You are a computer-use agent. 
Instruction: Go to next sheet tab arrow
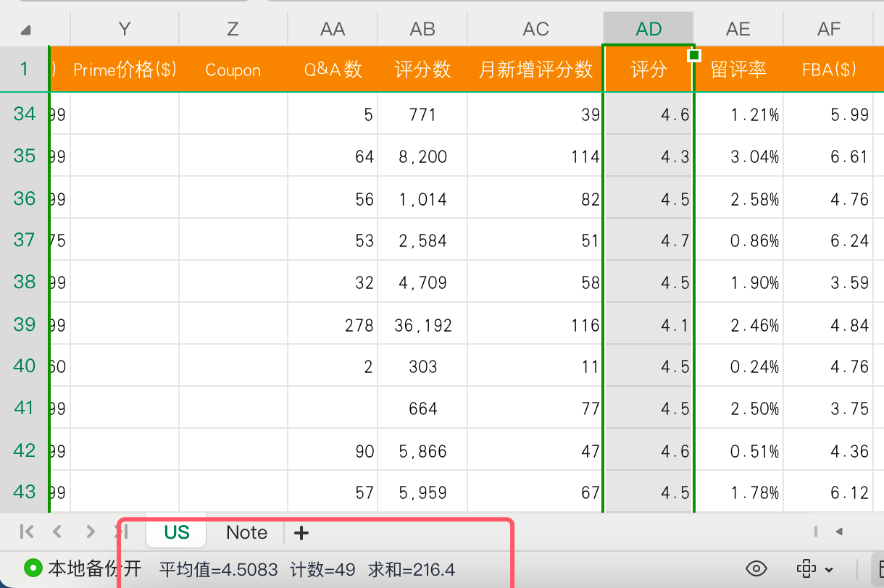click(x=91, y=532)
